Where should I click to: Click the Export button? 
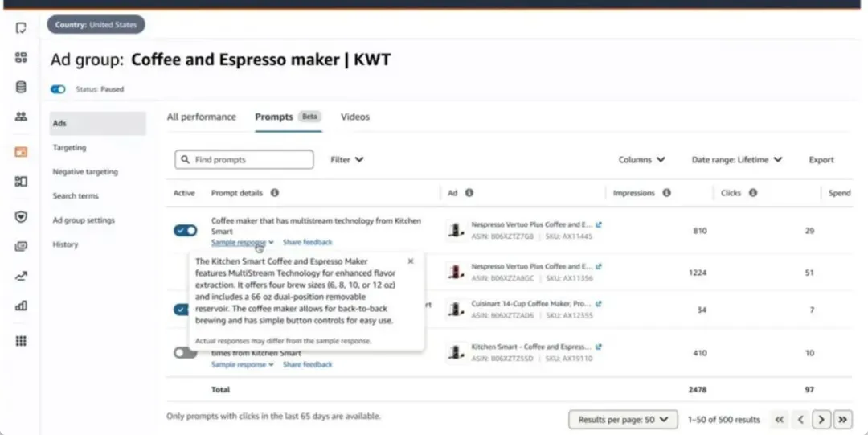point(821,159)
